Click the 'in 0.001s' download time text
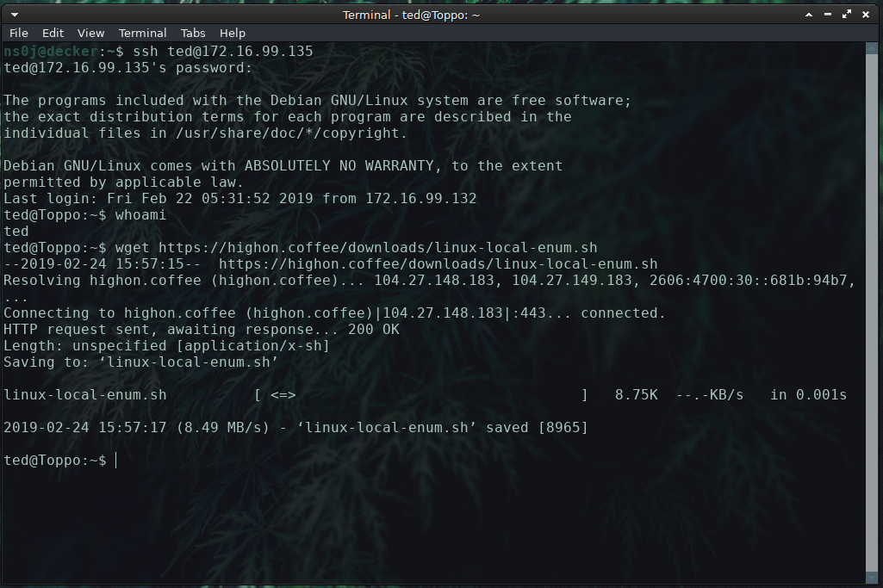883x588 pixels. pyautogui.click(x=809, y=395)
